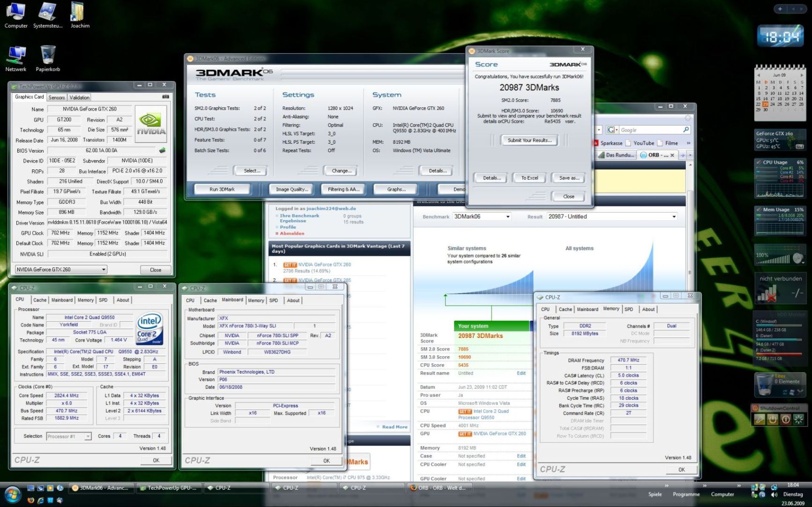Click the Read More link
Image resolution: width=812 pixels, height=507 pixels.
point(395,427)
